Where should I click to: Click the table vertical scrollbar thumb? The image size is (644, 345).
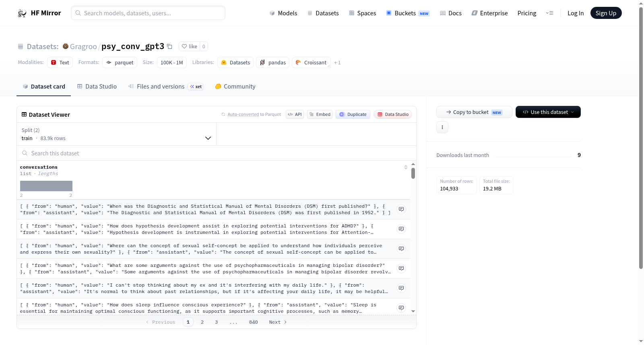coord(413,173)
